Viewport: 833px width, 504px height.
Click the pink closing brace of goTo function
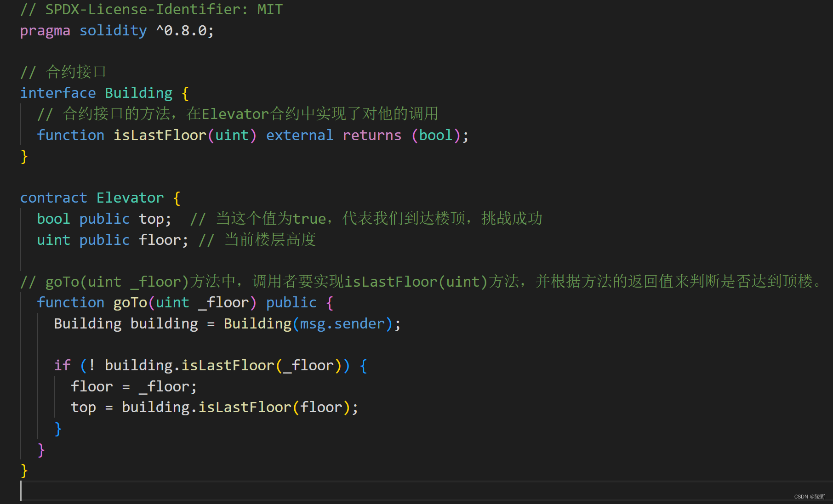point(41,450)
